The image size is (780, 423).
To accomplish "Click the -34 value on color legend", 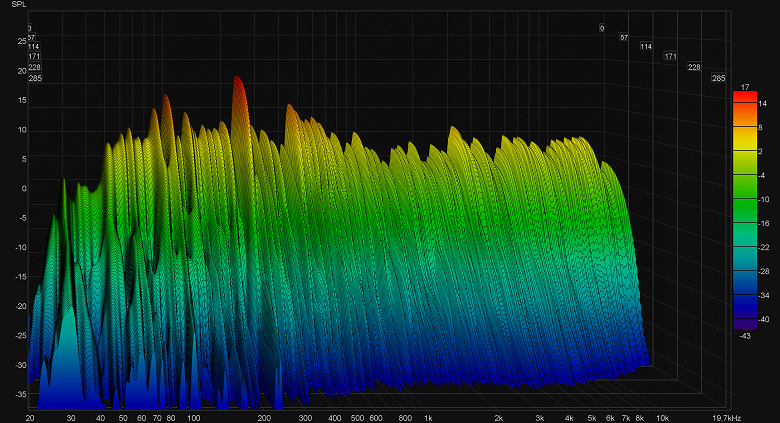I will click(x=764, y=295).
